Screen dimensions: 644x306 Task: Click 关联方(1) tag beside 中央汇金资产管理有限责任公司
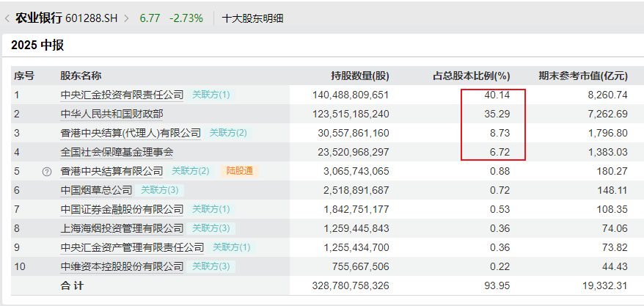coord(232,247)
